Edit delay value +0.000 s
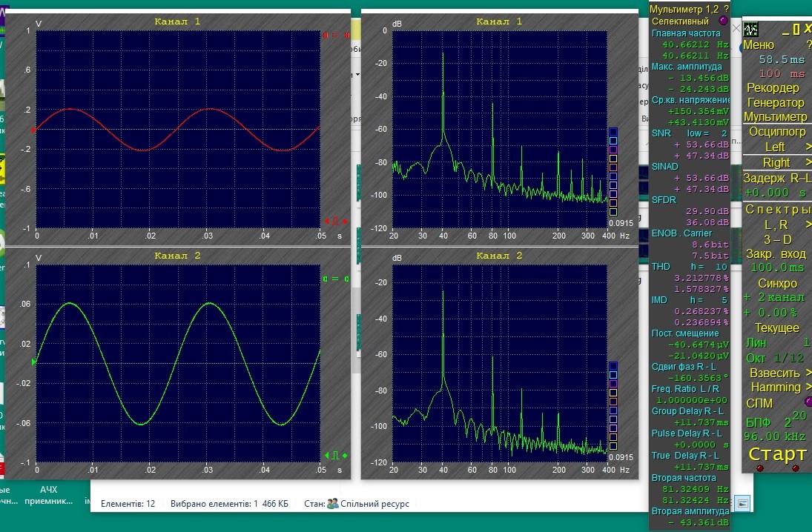This screenshot has width=812, height=532. (x=775, y=193)
